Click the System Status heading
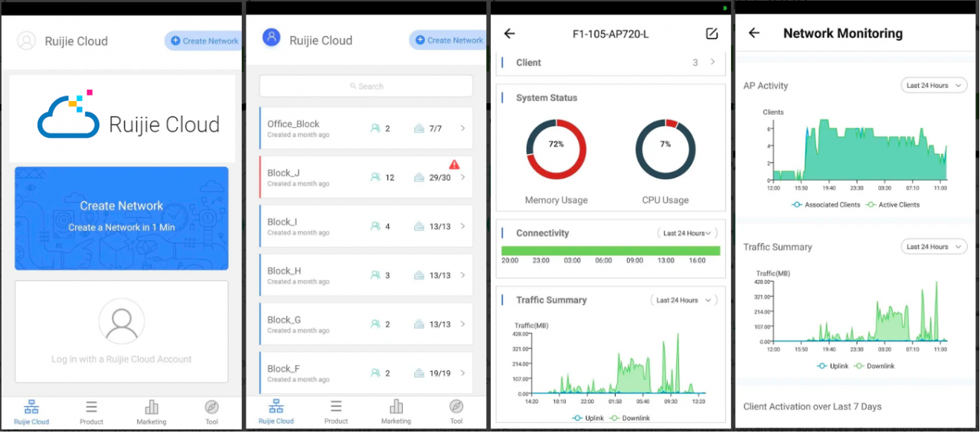Image resolution: width=980 pixels, height=433 pixels. (547, 98)
